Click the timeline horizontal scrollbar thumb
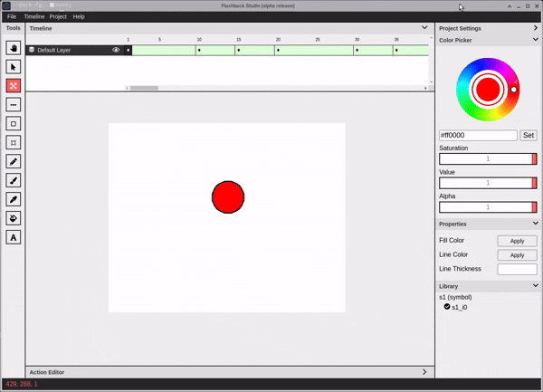Image resolution: width=543 pixels, height=392 pixels. 144,88
